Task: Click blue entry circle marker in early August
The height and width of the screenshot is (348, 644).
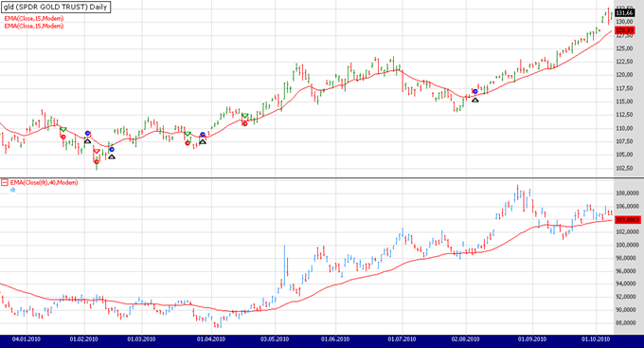Action: click(x=475, y=91)
